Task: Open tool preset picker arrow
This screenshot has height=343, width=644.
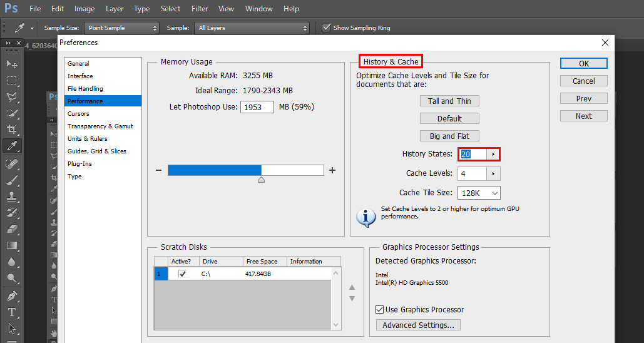Action: [32, 28]
